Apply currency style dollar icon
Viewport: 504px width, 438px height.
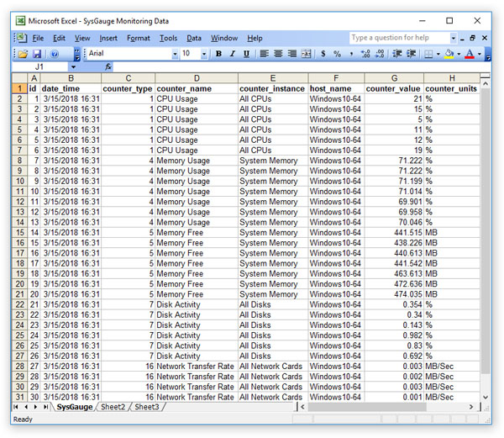pyautogui.click(x=323, y=54)
